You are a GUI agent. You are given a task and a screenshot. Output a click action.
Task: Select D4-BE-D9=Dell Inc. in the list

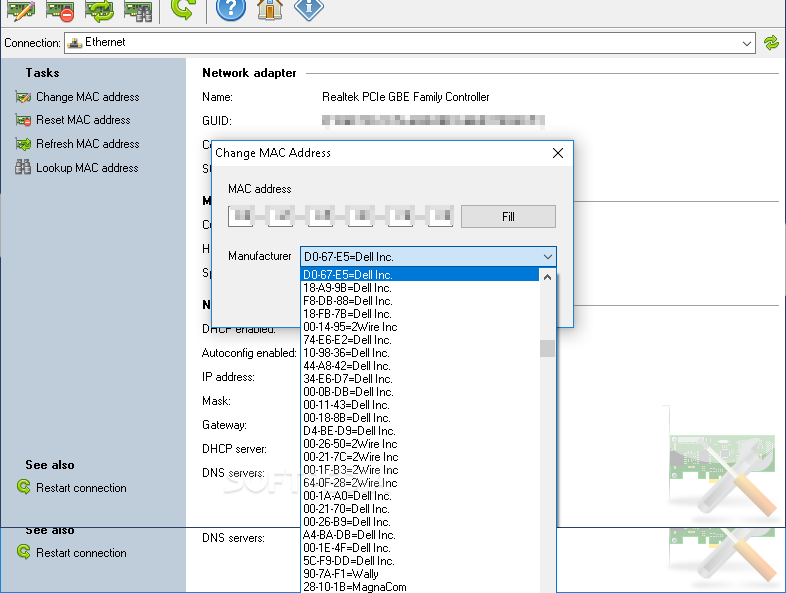(x=420, y=431)
